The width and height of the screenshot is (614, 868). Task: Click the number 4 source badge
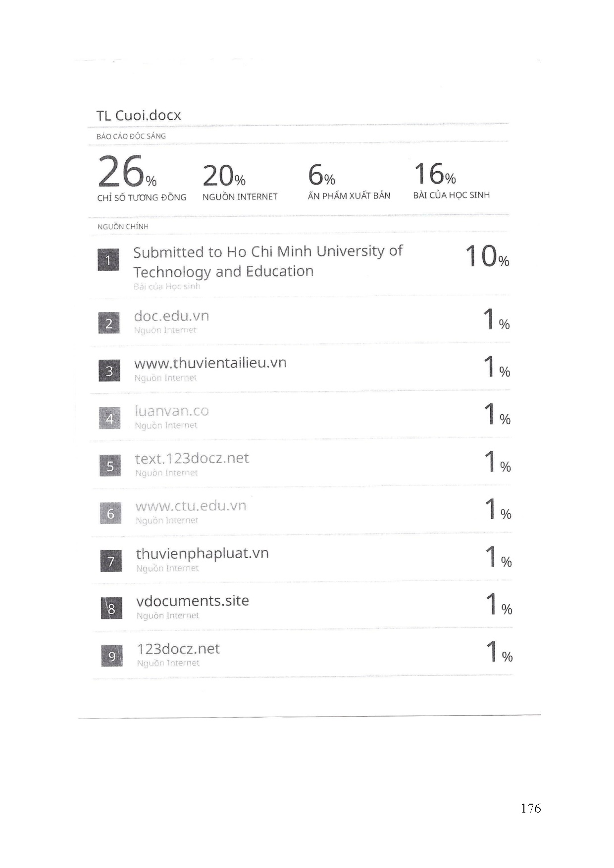pos(110,419)
